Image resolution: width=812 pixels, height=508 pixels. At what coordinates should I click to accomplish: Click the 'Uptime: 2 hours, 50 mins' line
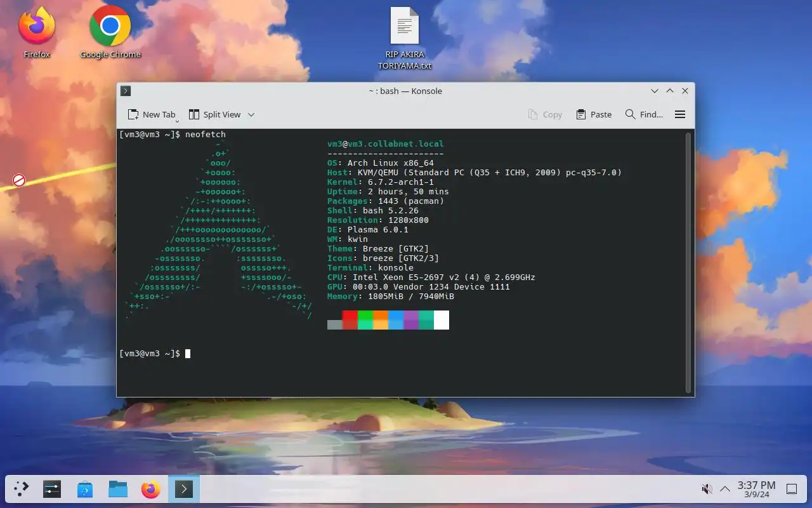tap(388, 192)
